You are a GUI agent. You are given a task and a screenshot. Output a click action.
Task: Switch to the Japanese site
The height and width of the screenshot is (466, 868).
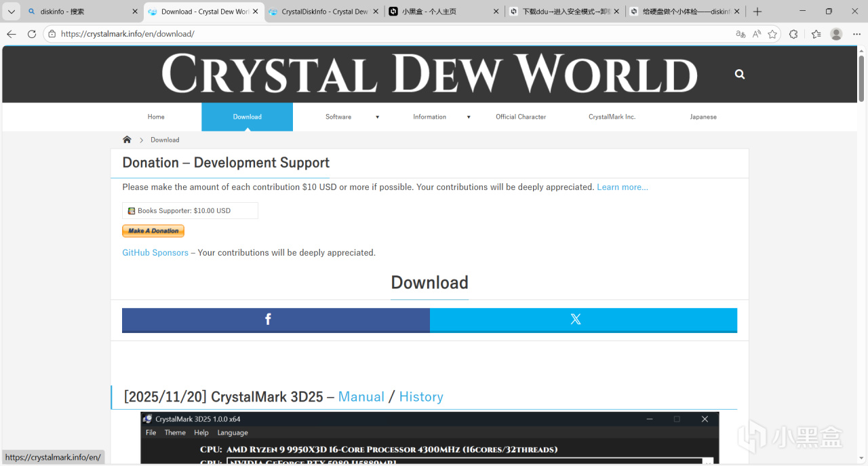point(703,117)
